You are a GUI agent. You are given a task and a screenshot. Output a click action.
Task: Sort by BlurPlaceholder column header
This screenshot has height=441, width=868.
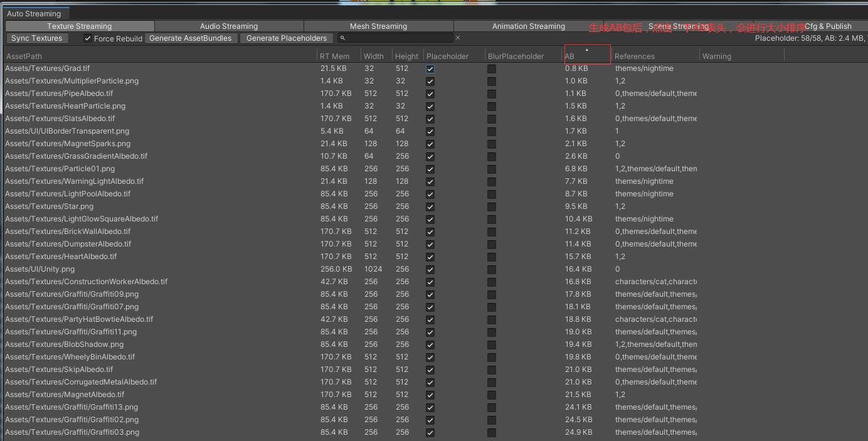pos(523,56)
